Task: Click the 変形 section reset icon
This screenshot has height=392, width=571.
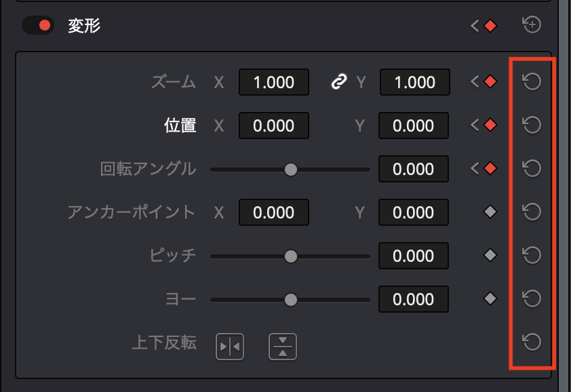Action: [532, 26]
